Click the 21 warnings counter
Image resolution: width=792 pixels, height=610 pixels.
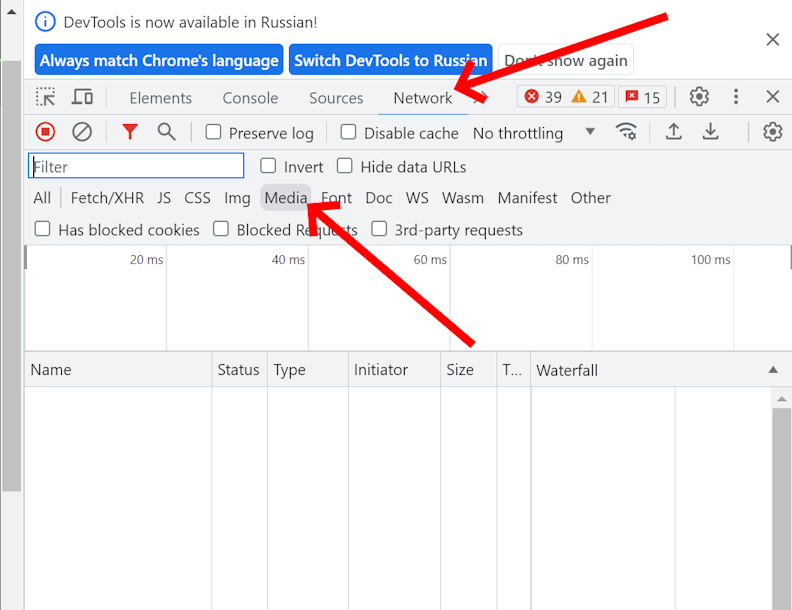pos(590,96)
